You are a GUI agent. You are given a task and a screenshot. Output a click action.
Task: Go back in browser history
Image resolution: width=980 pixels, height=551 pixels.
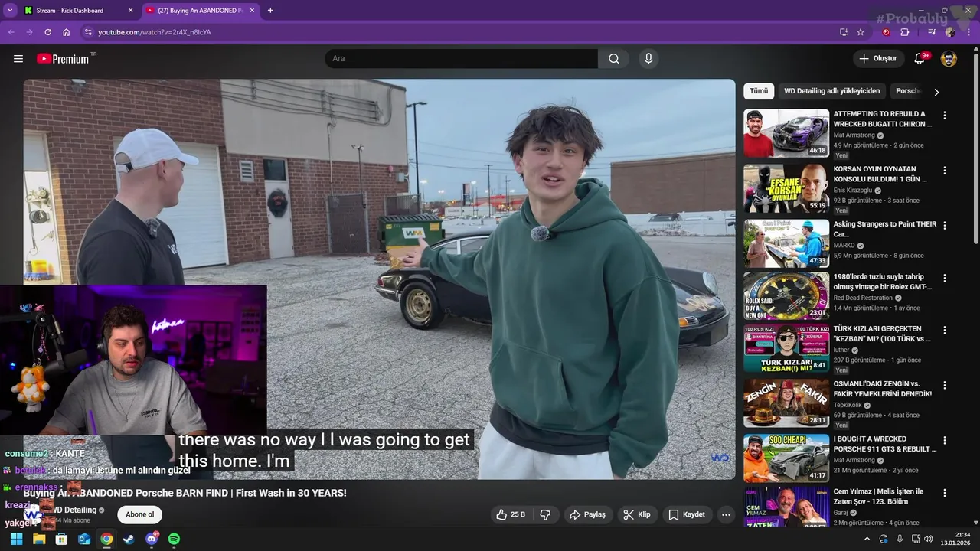coord(11,32)
